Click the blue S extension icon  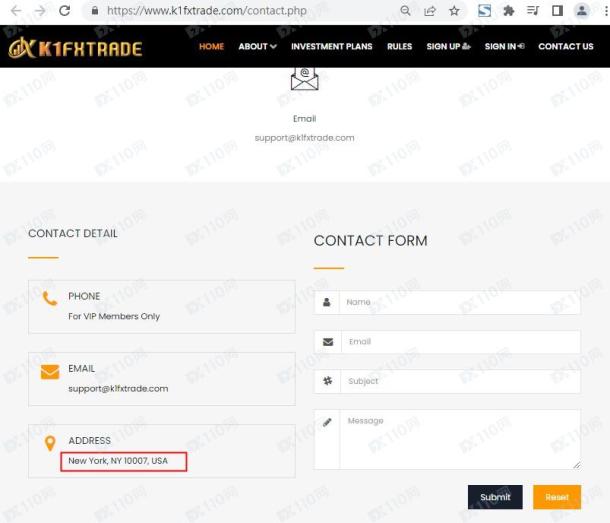coord(484,11)
